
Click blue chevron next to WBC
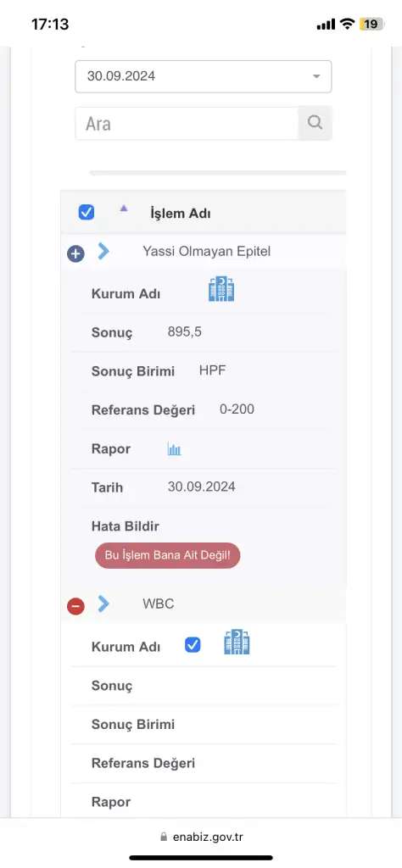pyautogui.click(x=103, y=604)
